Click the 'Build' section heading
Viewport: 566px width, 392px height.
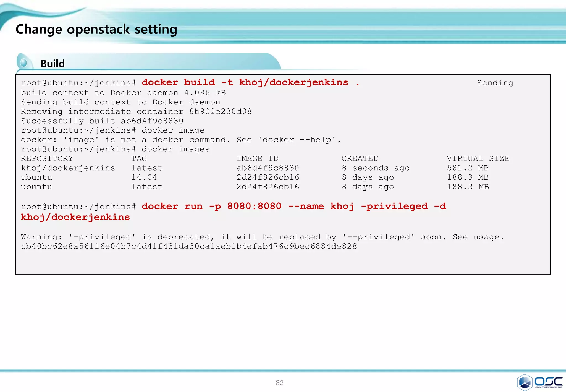point(53,64)
